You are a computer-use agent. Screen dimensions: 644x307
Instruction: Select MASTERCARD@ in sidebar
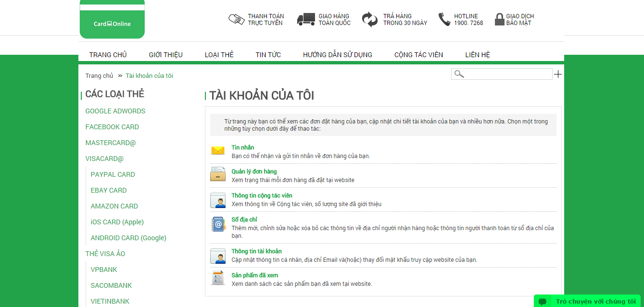point(111,143)
